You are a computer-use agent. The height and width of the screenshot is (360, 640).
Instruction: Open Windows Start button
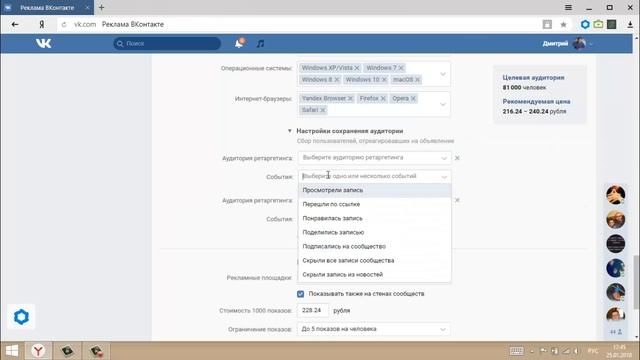(x=12, y=351)
